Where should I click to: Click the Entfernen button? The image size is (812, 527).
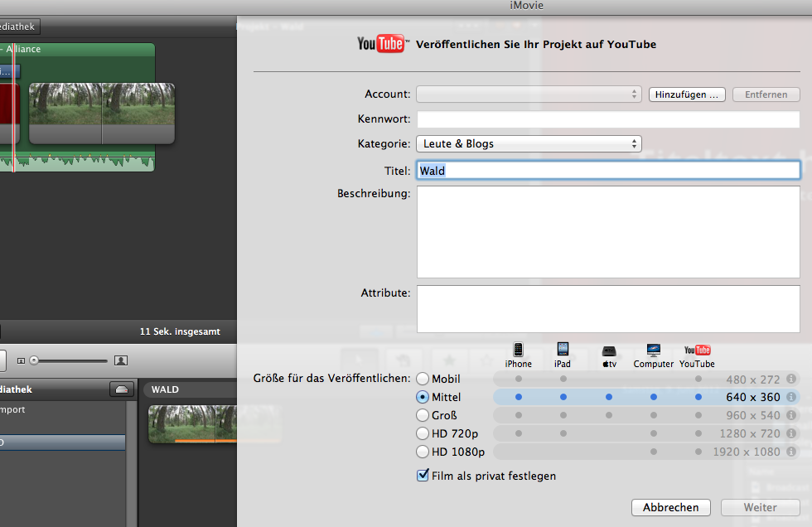766,94
